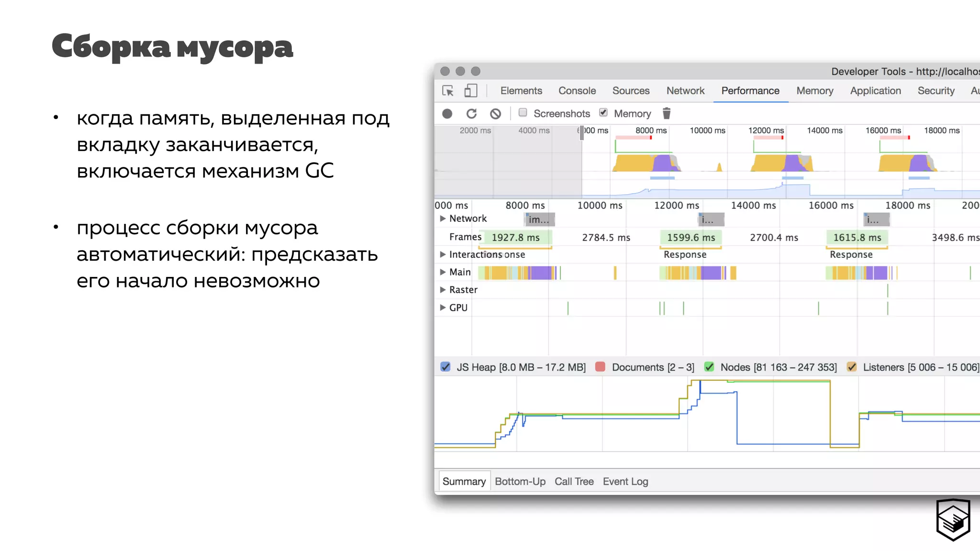Select the Response interaction under 1599.6 ms

pyautogui.click(x=685, y=254)
